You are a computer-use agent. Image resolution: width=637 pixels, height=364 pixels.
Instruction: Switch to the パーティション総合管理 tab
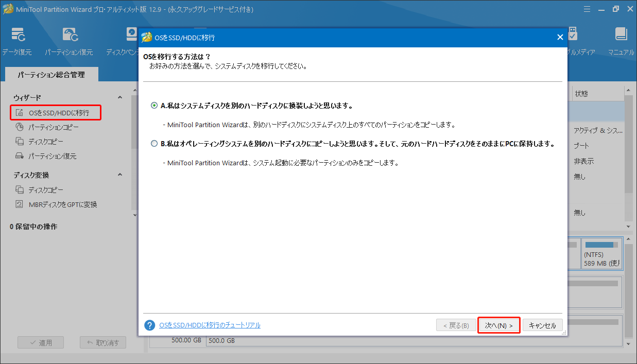point(51,75)
